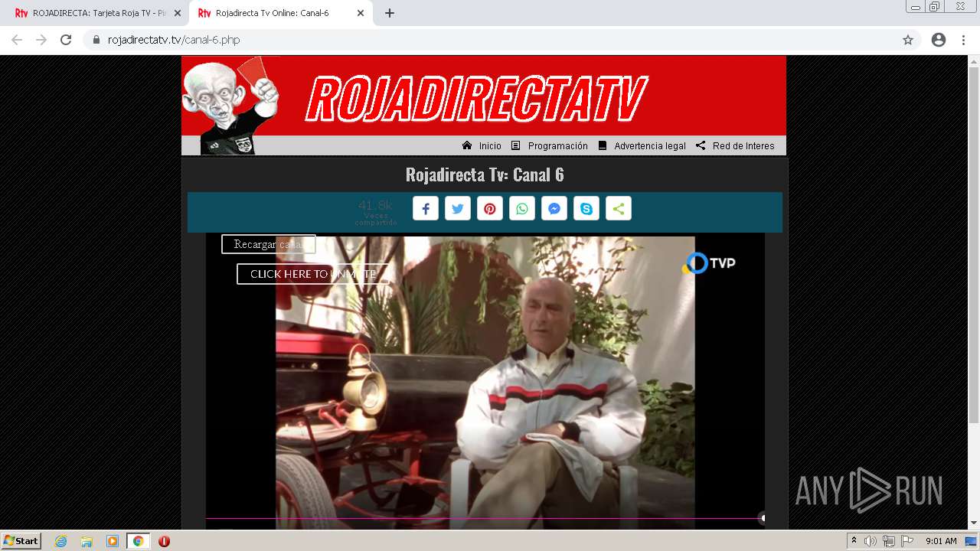Open the red antivirus taskbar icon
980x551 pixels.
click(164, 541)
